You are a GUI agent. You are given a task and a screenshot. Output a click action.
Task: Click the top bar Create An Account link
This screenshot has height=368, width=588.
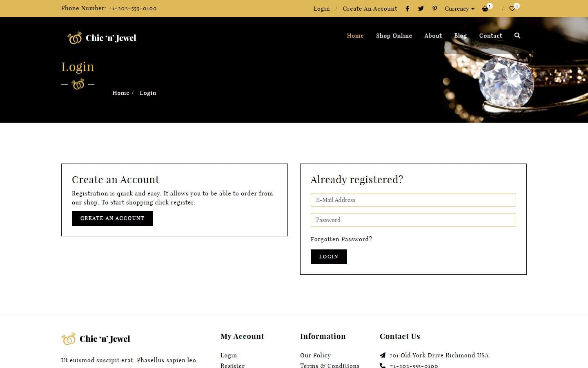(370, 9)
